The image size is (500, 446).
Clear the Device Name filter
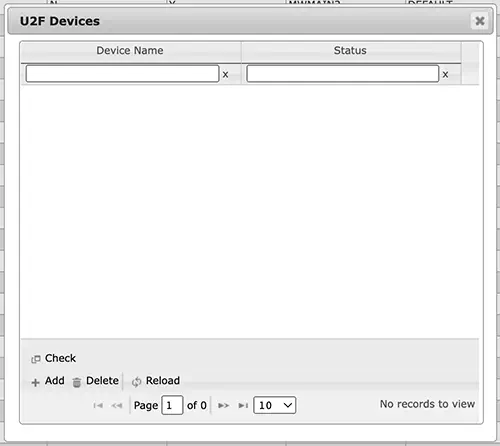click(x=226, y=75)
